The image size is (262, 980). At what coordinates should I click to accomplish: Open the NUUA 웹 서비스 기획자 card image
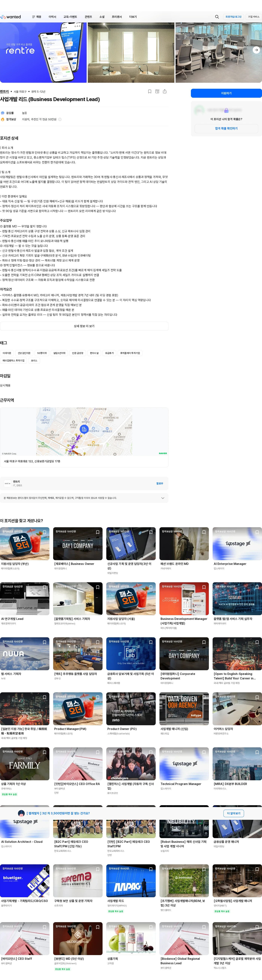pos(25,654)
